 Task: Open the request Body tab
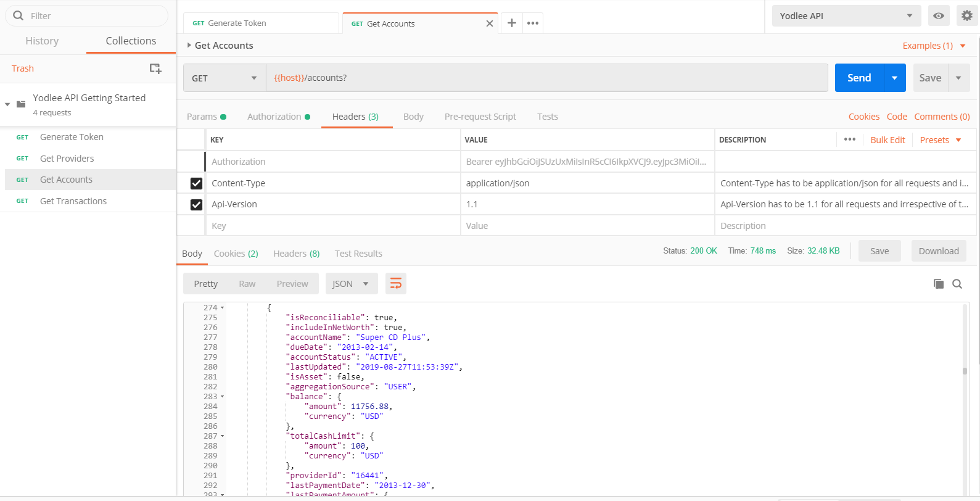coord(413,117)
